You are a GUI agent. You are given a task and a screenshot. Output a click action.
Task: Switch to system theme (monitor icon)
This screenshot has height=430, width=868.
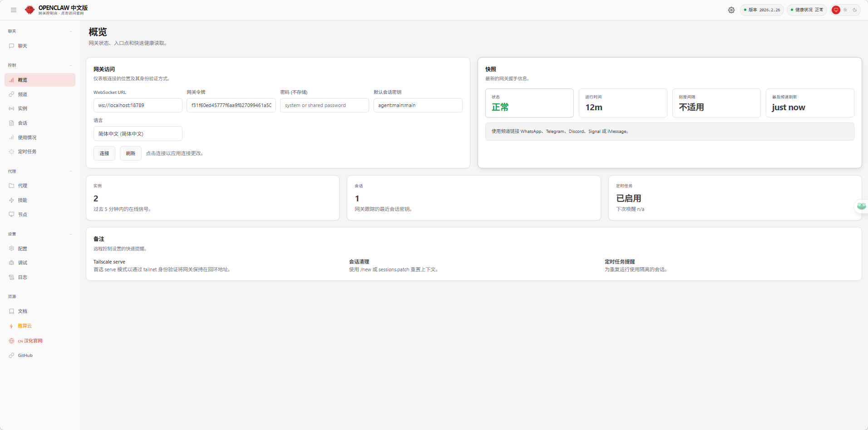click(x=836, y=10)
